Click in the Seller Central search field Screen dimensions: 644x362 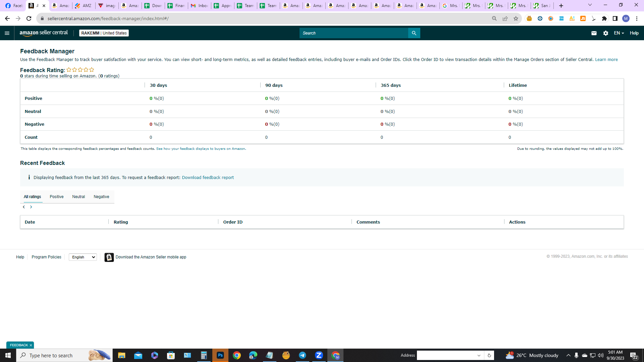[x=354, y=33]
